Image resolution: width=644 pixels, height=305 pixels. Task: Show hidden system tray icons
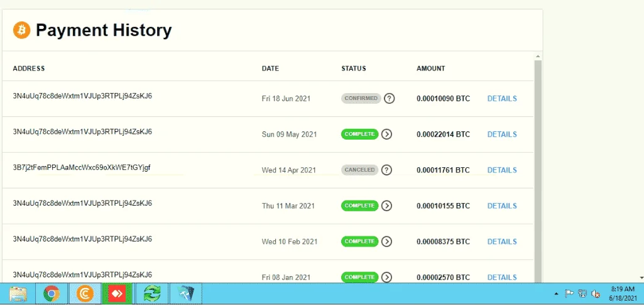pos(556,294)
